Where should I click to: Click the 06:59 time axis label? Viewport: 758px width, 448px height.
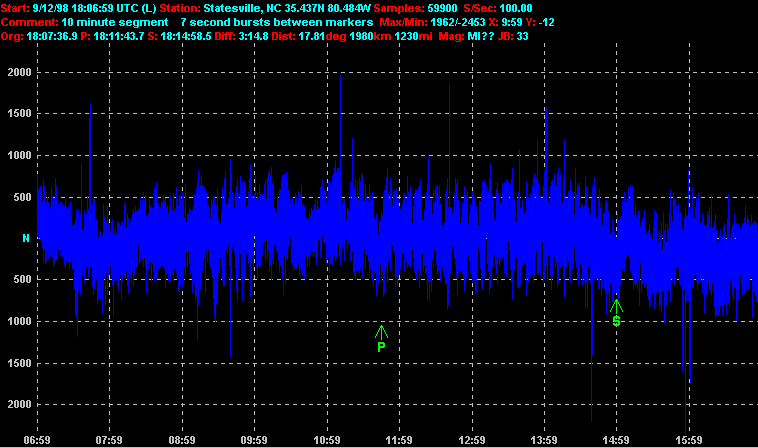pos(37,440)
